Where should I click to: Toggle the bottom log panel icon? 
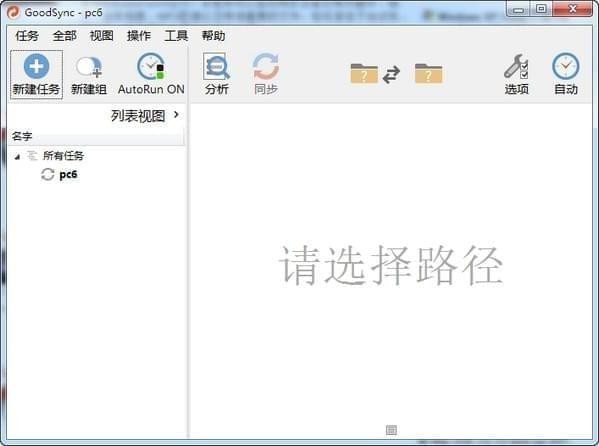click(x=391, y=430)
